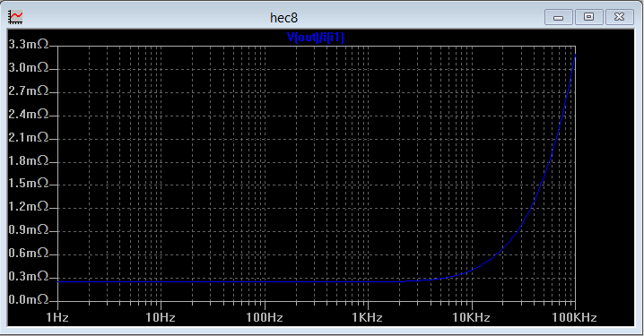Minimize the hec8 plot window
Viewport: 644px width, 336px height.
558,17
